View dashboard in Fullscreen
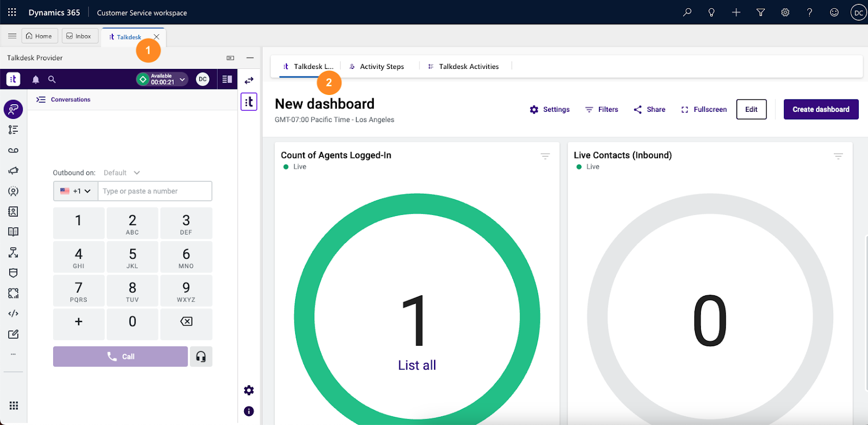Viewport: 868px width, 425px height. click(704, 110)
